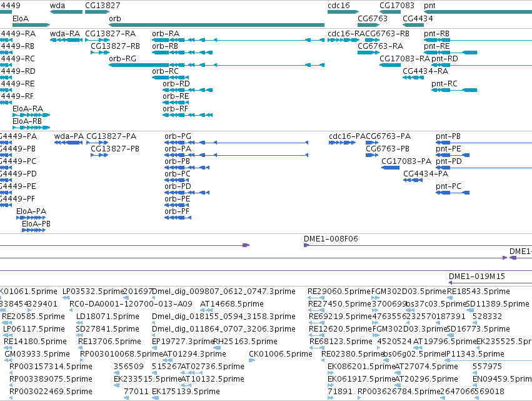This screenshot has height=401, width=532.
Task: Click the CG17083-RA transcript label
Action: pyautogui.click(x=404, y=59)
